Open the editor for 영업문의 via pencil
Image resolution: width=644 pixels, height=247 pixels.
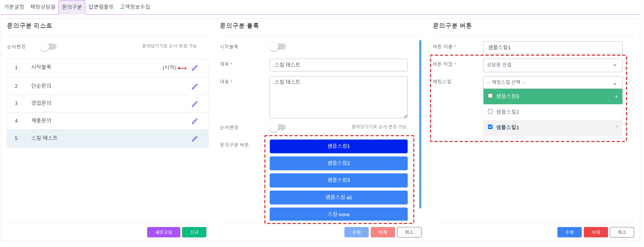pos(194,104)
